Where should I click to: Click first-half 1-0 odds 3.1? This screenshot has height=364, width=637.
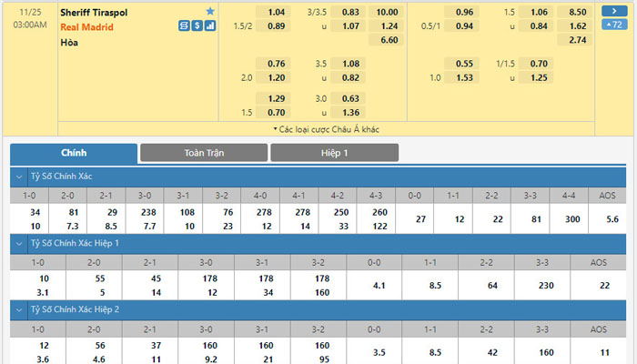[42, 292]
